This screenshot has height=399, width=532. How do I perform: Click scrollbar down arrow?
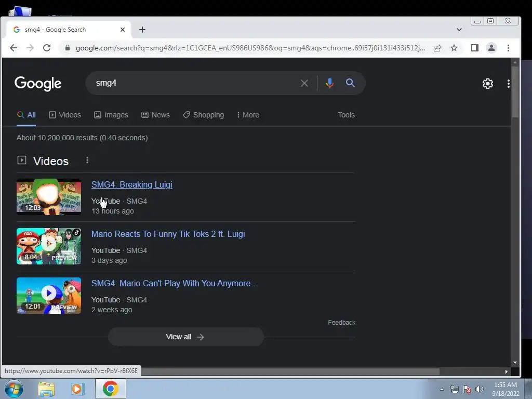pos(515,363)
